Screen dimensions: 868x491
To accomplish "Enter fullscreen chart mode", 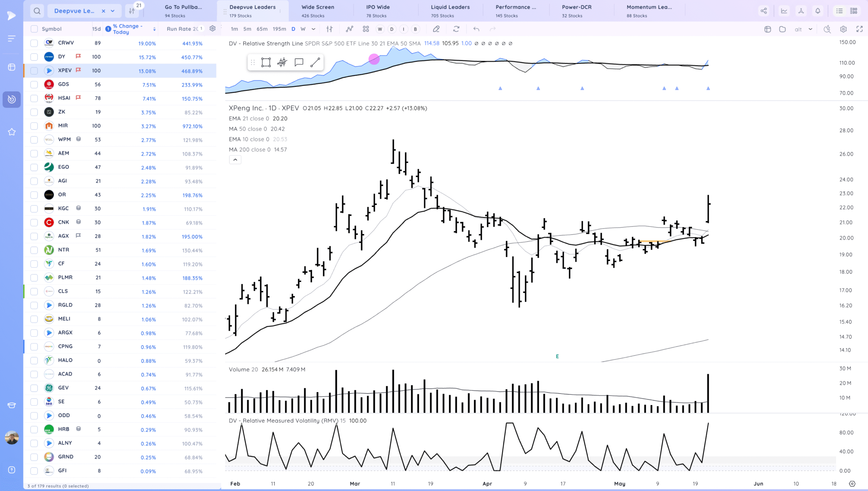I will click(x=859, y=29).
